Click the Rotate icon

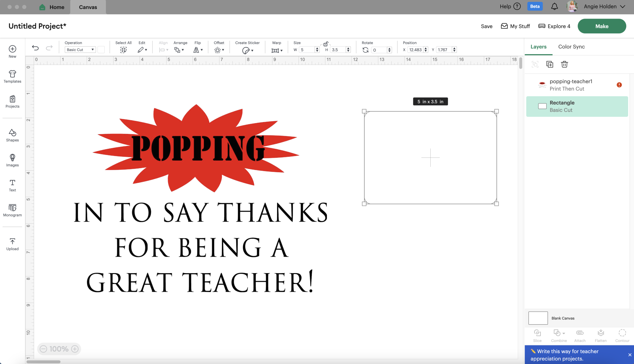[366, 50]
